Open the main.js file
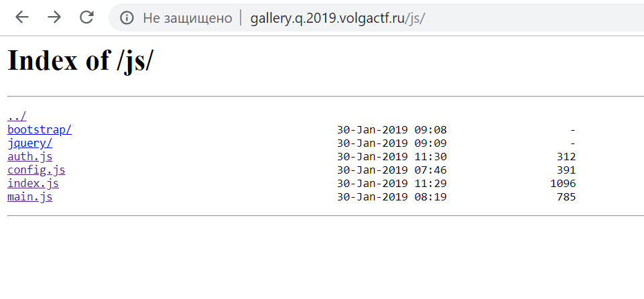644x299 pixels. point(29,196)
